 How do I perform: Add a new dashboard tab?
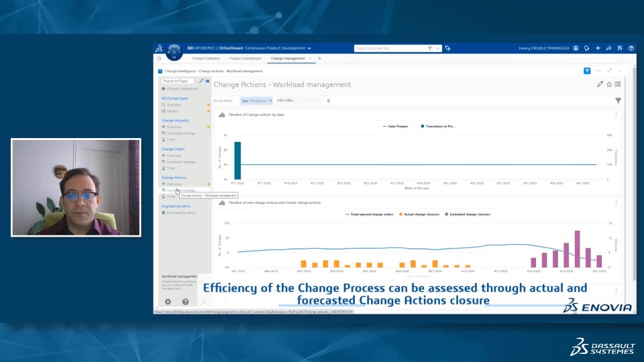click(x=319, y=59)
